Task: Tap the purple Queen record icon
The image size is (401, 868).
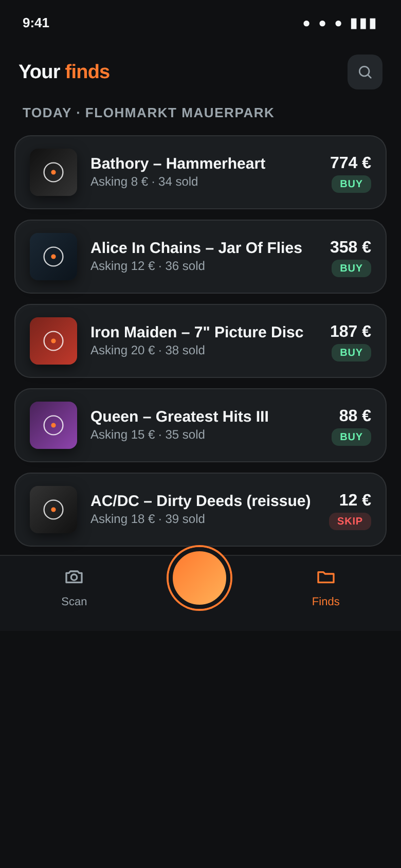Action: (53, 425)
